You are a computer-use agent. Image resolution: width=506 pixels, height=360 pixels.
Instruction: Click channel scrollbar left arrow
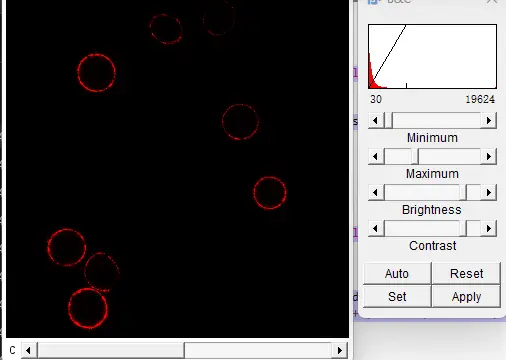click(28, 350)
